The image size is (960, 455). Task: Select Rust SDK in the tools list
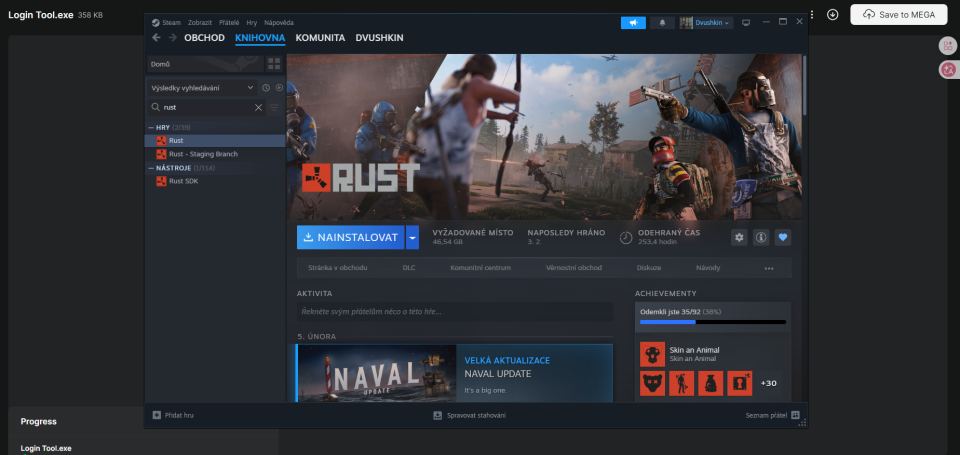[x=215, y=181]
